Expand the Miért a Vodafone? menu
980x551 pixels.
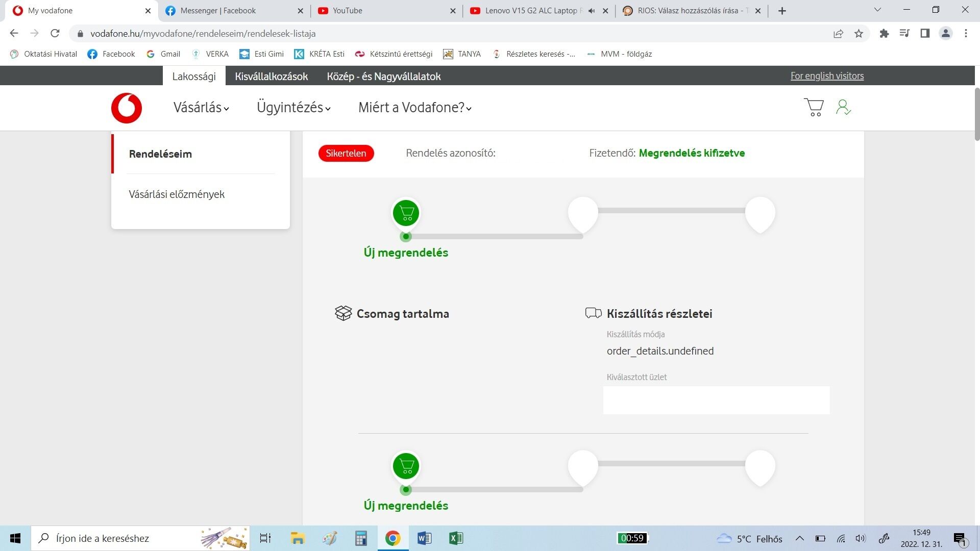tap(415, 108)
